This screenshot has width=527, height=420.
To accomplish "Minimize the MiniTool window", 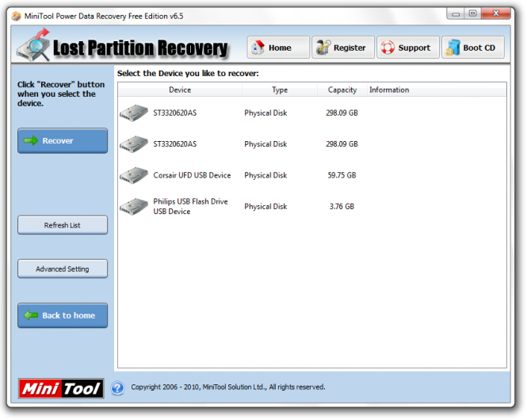I will click(x=456, y=13).
